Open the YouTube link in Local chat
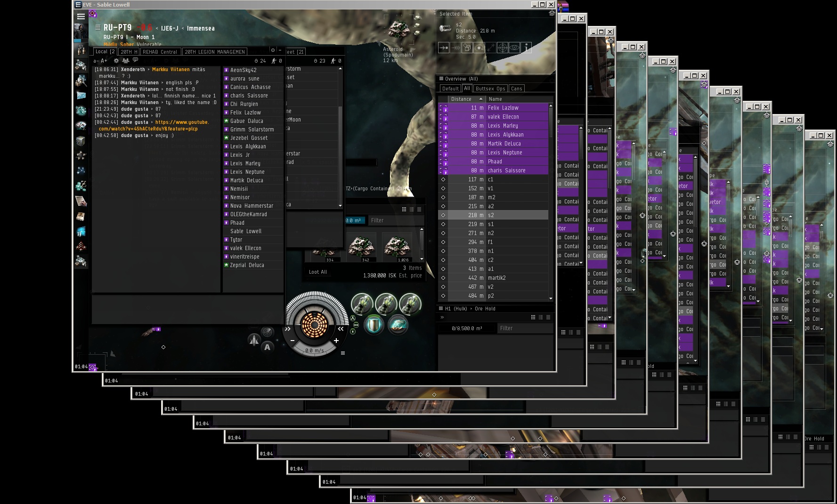The height and width of the screenshot is (504, 837). (154, 125)
